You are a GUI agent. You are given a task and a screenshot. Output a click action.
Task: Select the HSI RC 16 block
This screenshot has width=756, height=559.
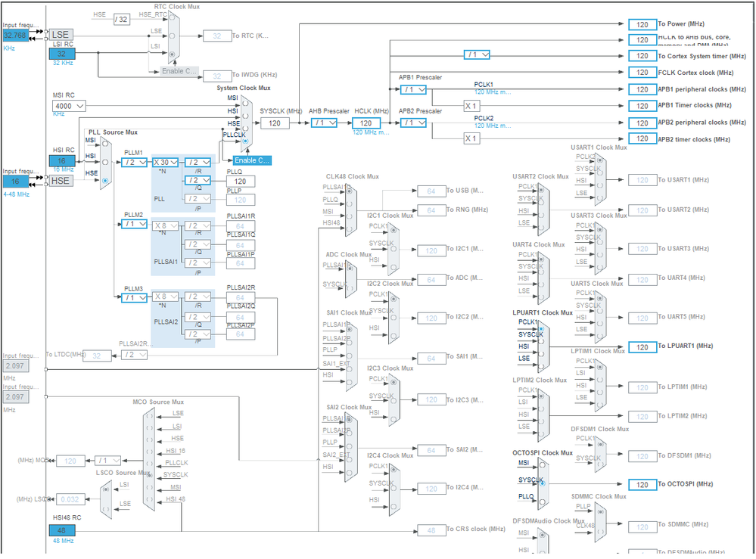click(62, 161)
